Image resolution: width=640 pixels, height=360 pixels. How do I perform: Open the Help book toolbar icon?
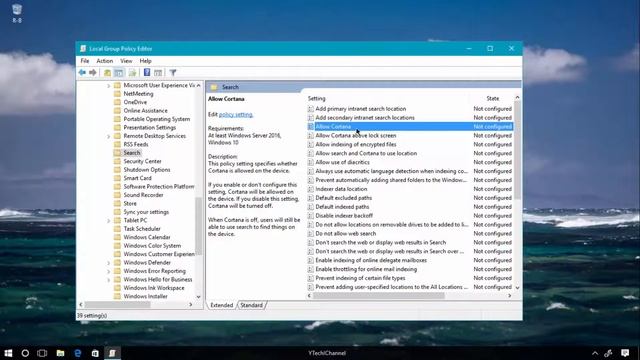pyautogui.click(x=147, y=73)
